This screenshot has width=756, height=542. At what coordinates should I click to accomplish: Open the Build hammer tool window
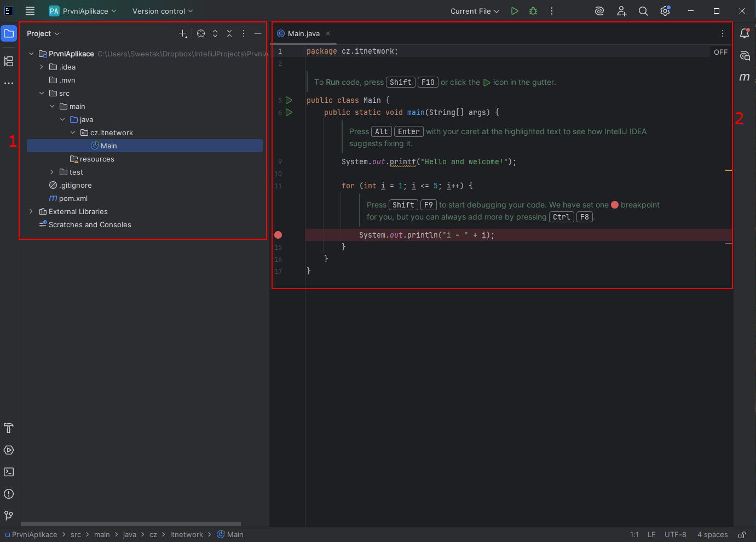point(9,428)
